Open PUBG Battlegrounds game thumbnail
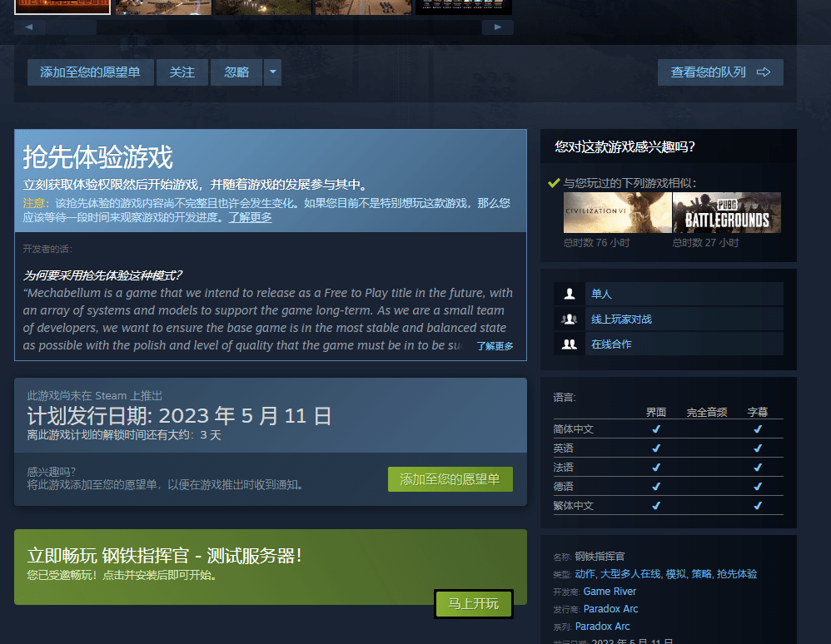The width and height of the screenshot is (831, 644). point(726,213)
